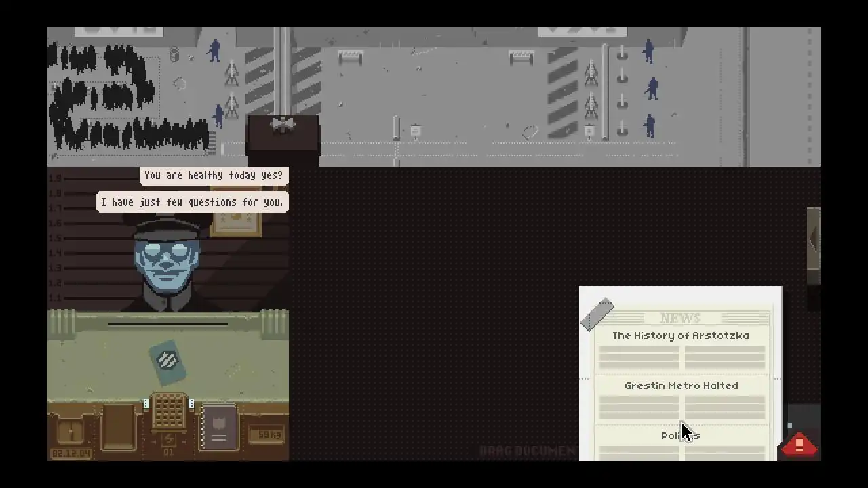Open the stamp bar pull tab
Viewport: 868px width, 488px height.
point(813,237)
